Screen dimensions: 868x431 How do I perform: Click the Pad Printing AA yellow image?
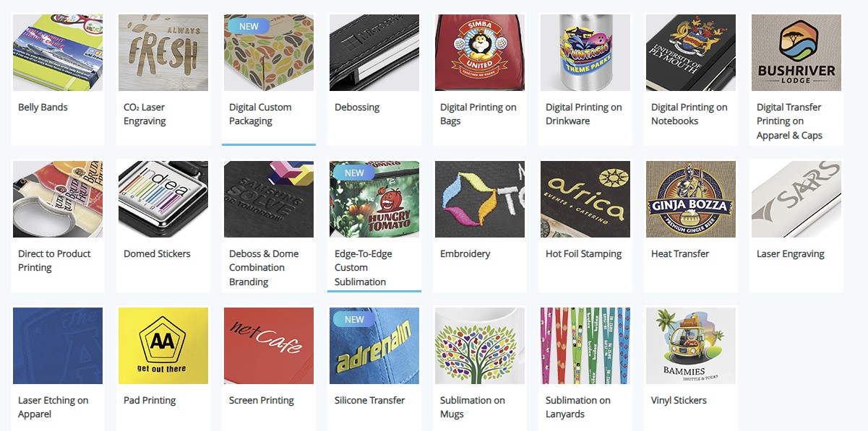click(163, 346)
